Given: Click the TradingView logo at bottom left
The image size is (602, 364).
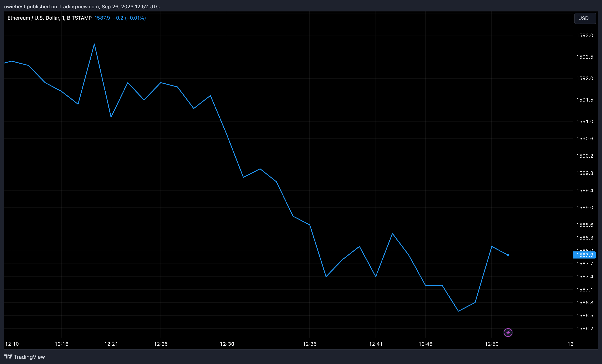Looking at the screenshot, I should (x=24, y=357).
